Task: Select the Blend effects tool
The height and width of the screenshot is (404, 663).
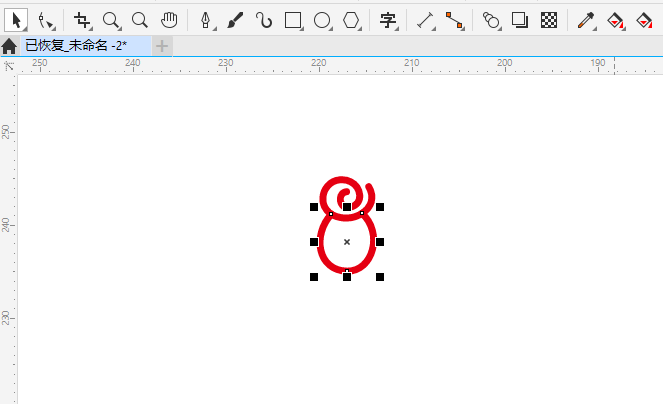Action: [491, 20]
